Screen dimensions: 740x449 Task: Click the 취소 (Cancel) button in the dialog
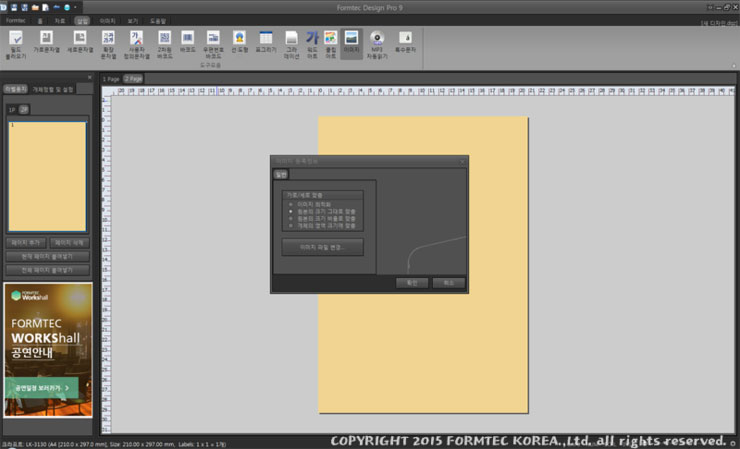pyautogui.click(x=448, y=283)
